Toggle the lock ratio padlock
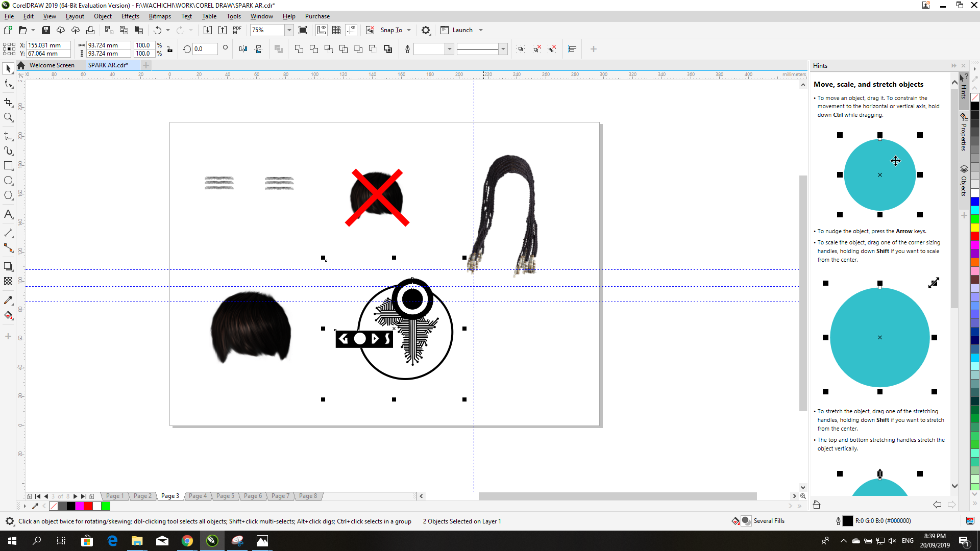The image size is (980, 551). (170, 49)
